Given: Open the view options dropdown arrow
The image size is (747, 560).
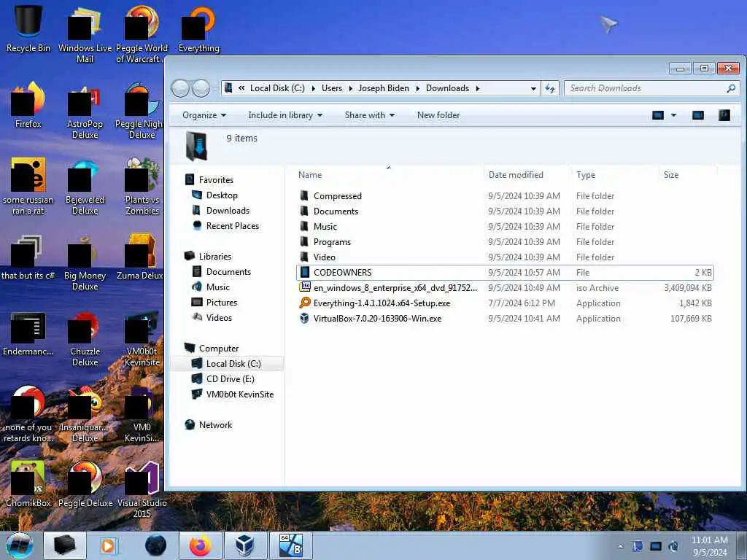Looking at the screenshot, I should [673, 115].
